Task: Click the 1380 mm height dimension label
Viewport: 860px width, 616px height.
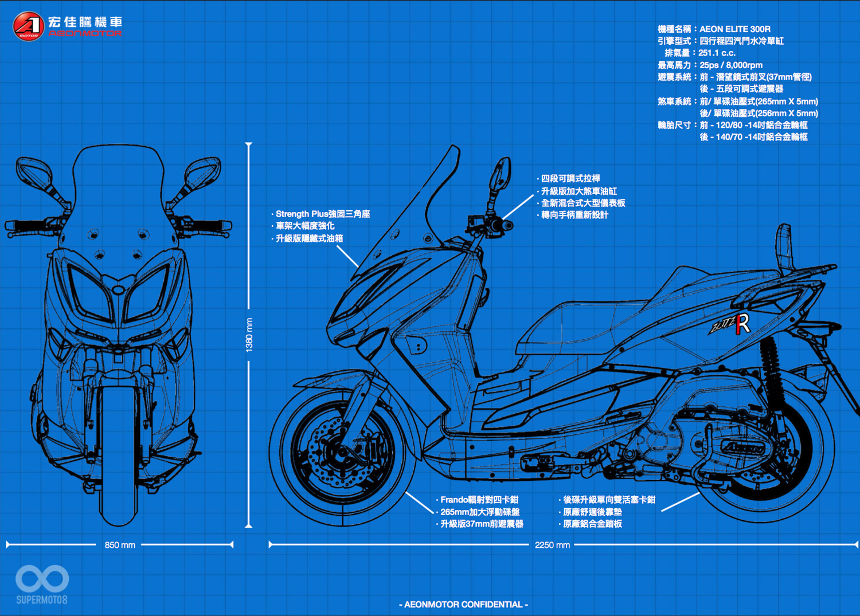Action: (249, 335)
